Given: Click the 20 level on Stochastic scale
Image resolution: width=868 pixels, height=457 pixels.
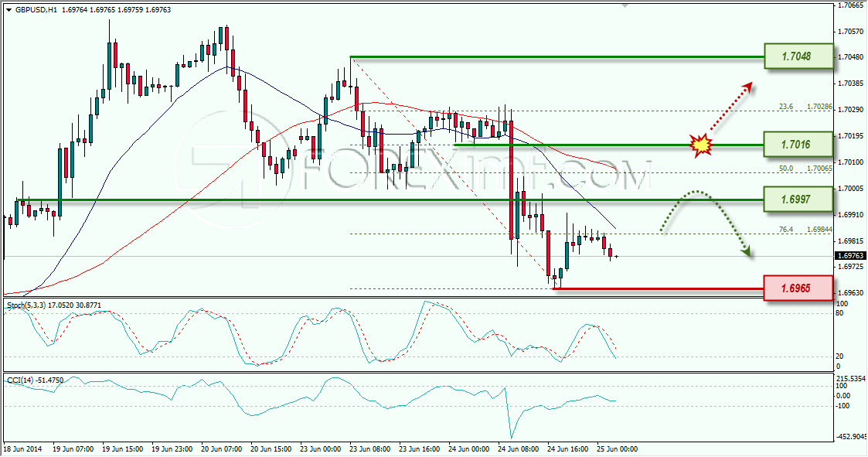Looking at the screenshot, I should coord(839,356).
